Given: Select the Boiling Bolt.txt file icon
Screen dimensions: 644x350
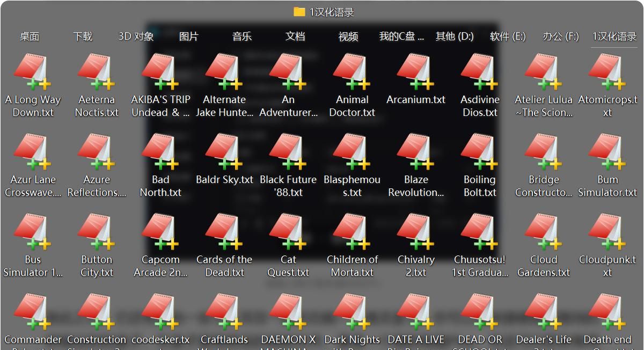Looking at the screenshot, I should tap(480, 151).
